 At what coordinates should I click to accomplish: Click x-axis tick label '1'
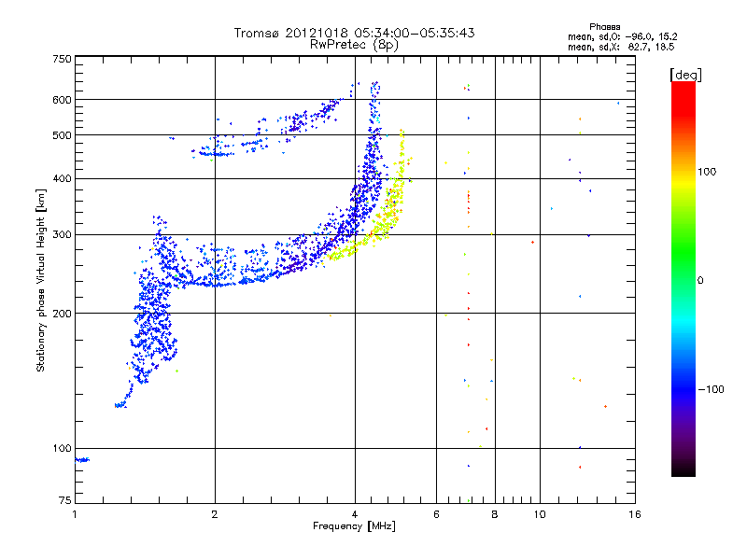tap(75, 514)
